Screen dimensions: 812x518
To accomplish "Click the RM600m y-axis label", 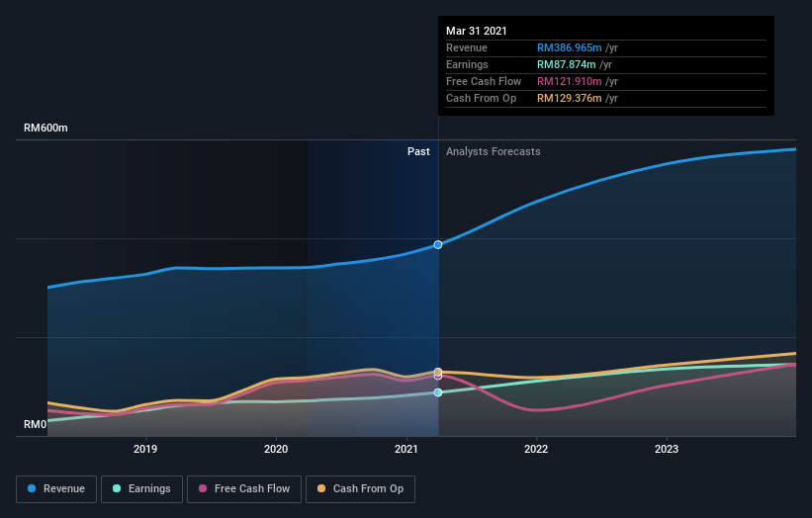I will point(45,128).
